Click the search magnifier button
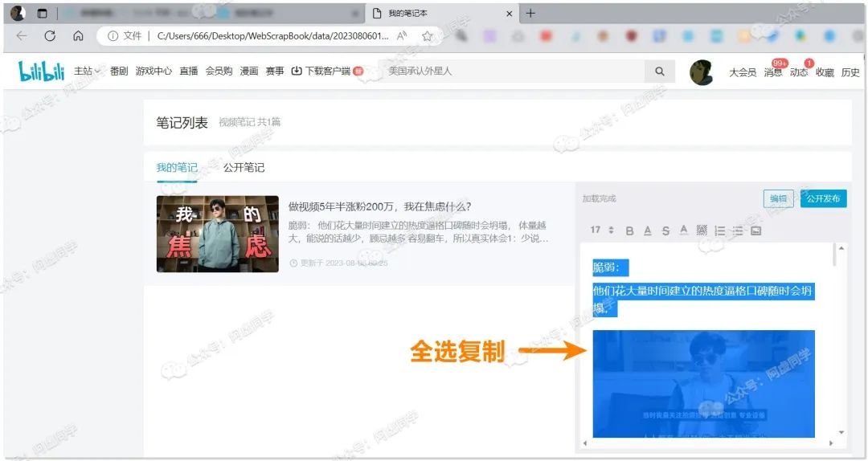This screenshot has width=868, height=461. point(659,71)
